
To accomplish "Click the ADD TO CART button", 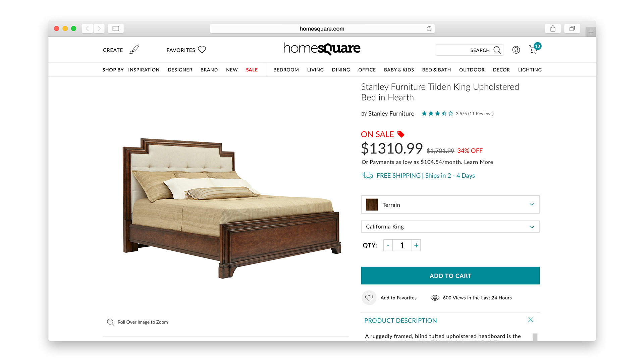I will point(450,276).
